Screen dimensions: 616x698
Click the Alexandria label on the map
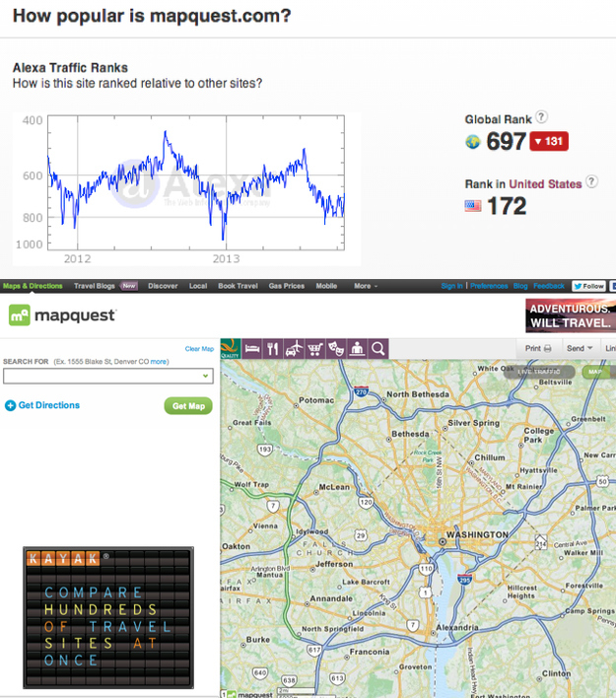click(x=457, y=627)
